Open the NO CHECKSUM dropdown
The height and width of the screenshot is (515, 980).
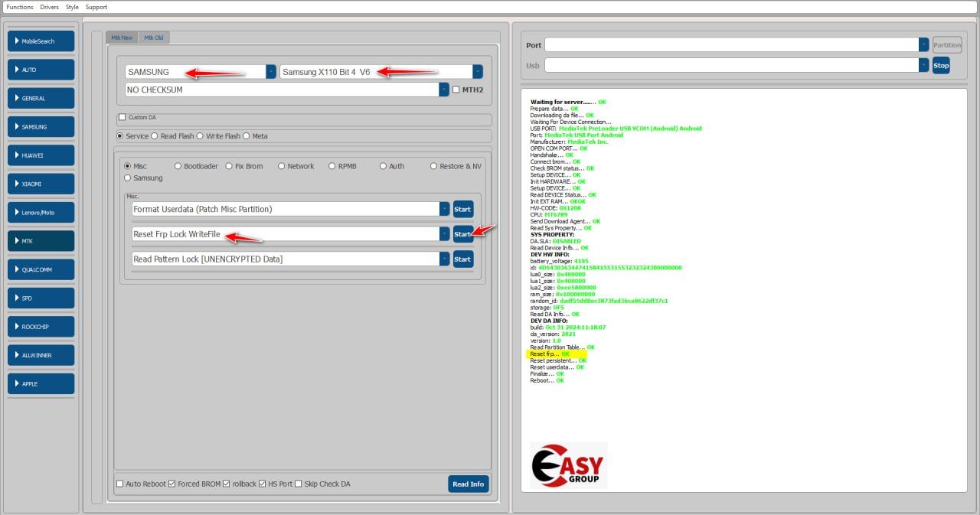(x=444, y=90)
